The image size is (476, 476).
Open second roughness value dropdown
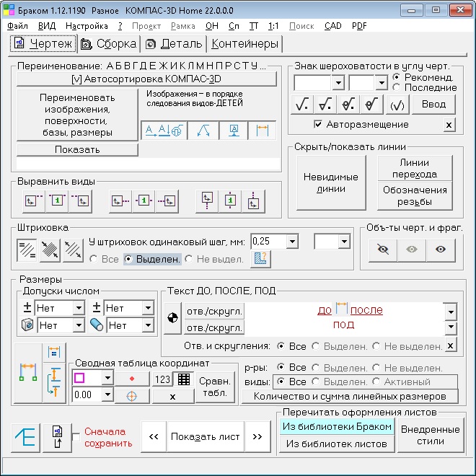[382, 82]
